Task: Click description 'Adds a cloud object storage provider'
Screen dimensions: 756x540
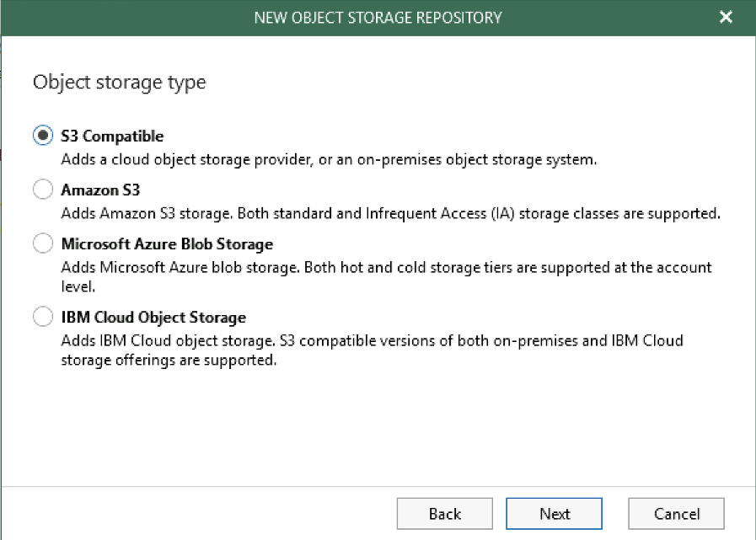Action: [x=329, y=159]
